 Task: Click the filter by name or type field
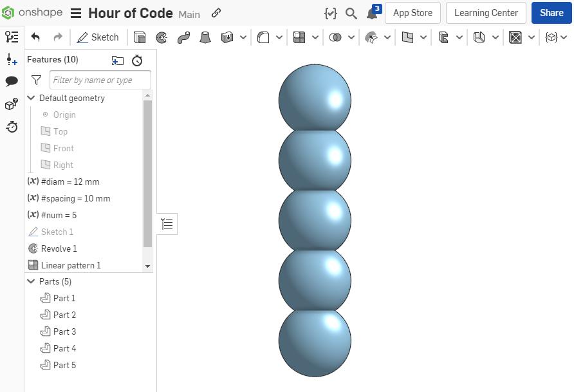(100, 79)
